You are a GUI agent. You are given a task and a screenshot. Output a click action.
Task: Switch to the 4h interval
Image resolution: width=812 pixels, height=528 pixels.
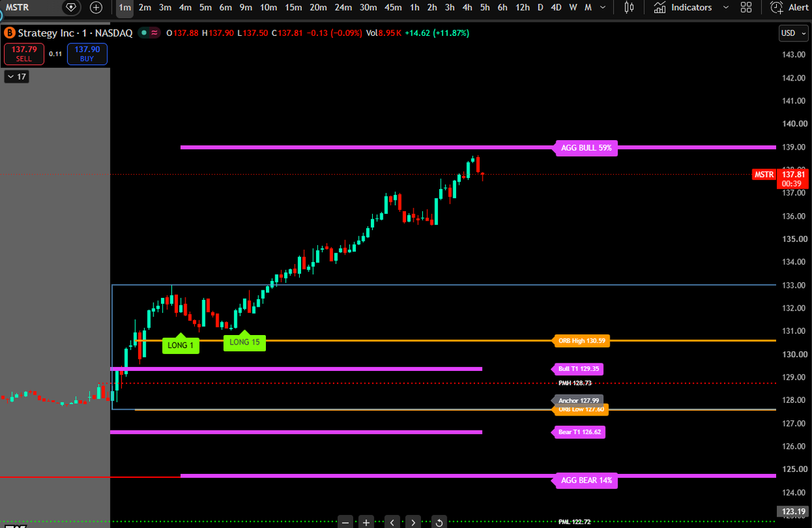click(468, 7)
